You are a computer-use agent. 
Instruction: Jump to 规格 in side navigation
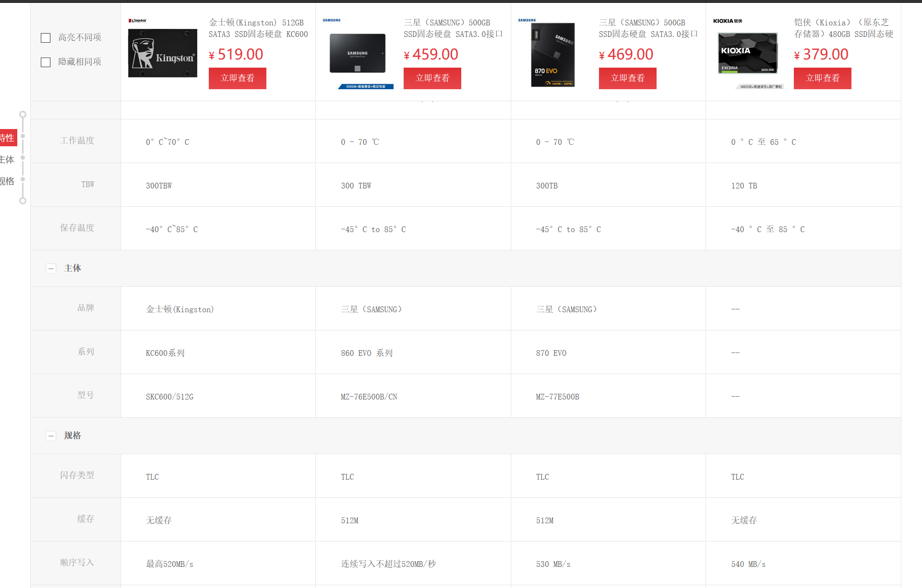8,181
